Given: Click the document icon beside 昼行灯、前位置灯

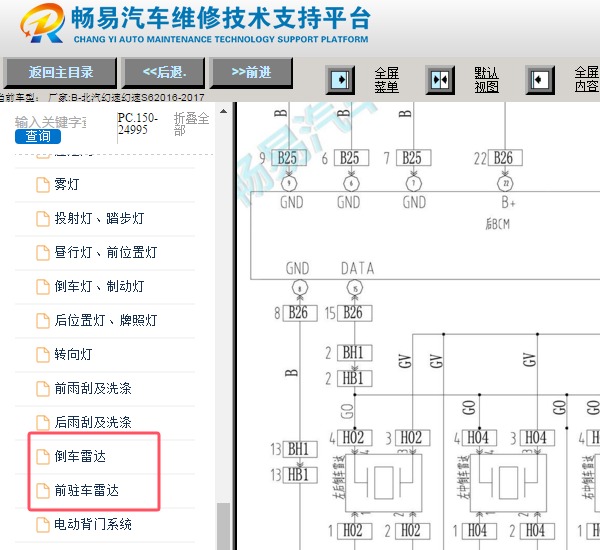Looking at the screenshot, I should coord(43,253).
